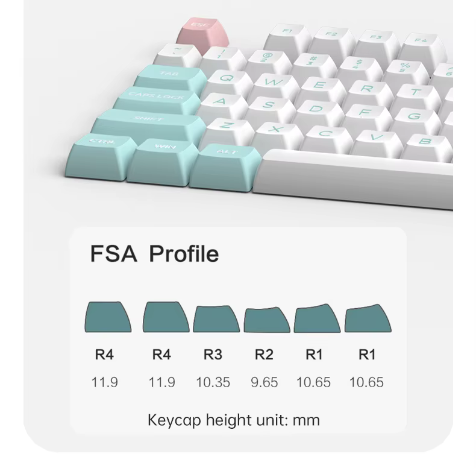Click the Z keycap
The image size is (476, 468).
228,131
